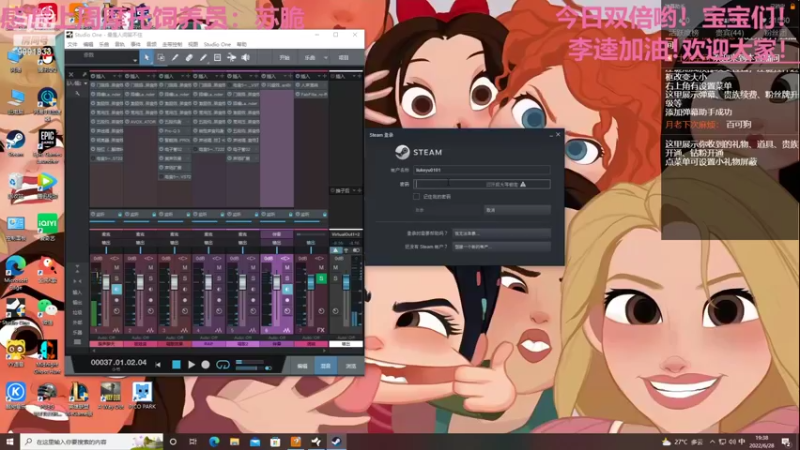The image size is (800, 450).
Task: Open channel 1 editor waveform icon
Action: tap(116, 330)
